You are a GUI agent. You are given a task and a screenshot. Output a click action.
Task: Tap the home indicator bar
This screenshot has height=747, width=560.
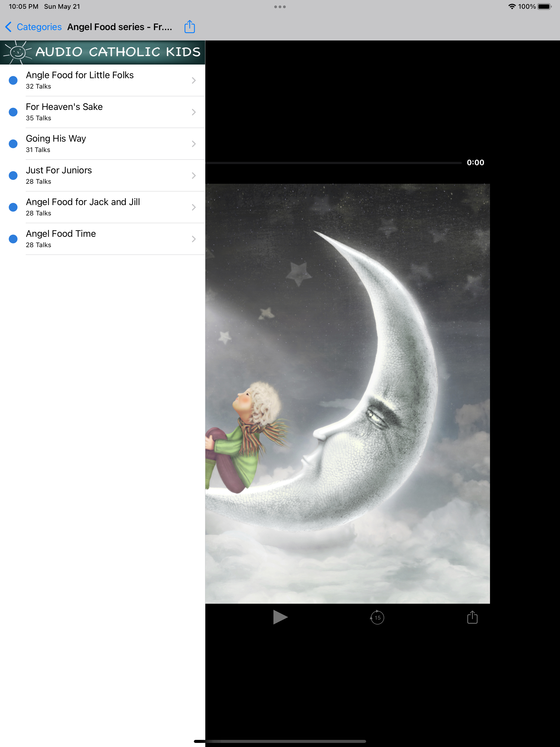coord(280,741)
